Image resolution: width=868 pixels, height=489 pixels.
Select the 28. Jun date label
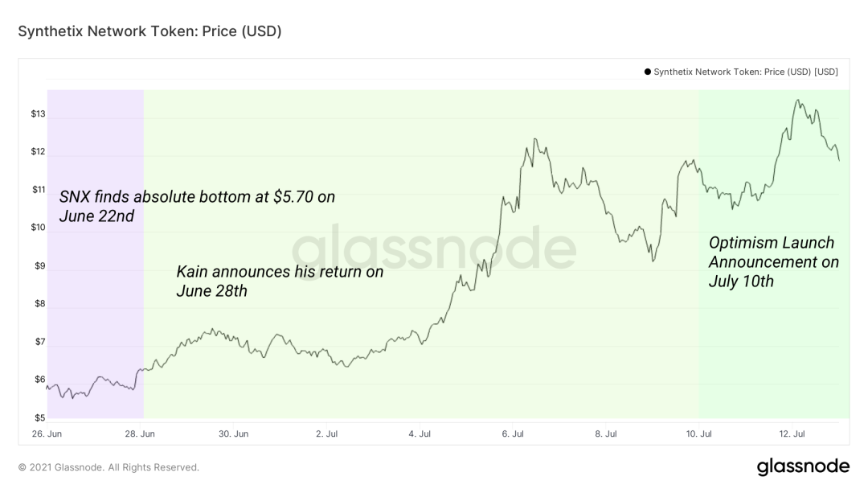pos(140,434)
